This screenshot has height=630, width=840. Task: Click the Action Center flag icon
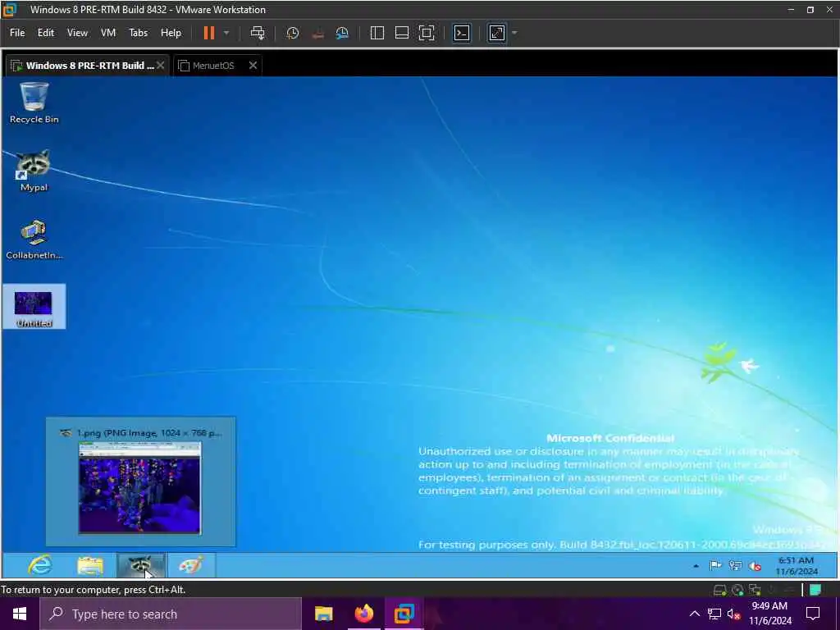[x=715, y=566]
